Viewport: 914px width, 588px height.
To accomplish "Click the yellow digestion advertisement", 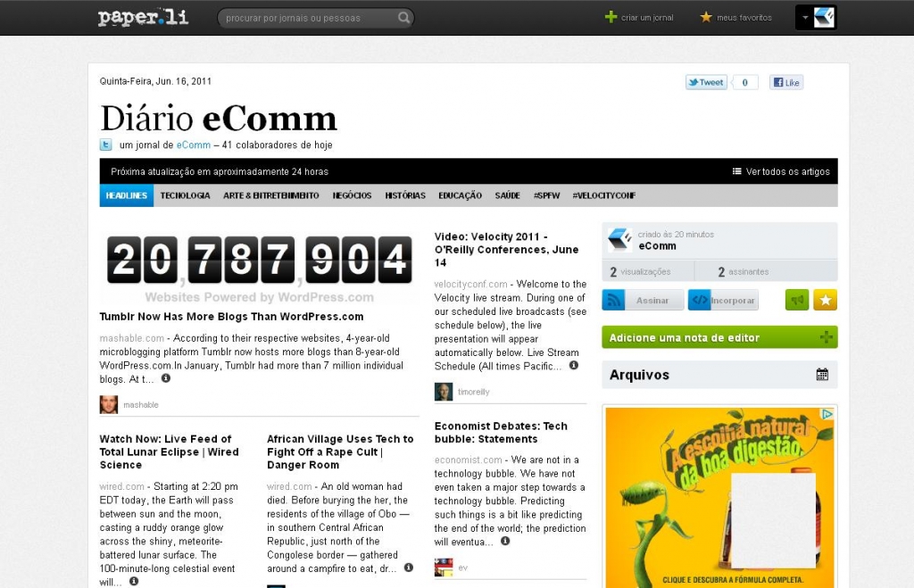I will coord(719,497).
